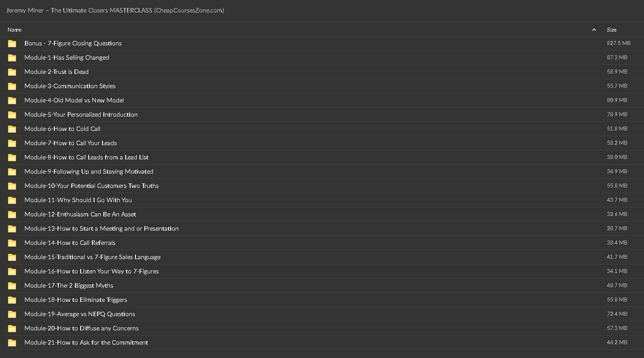This screenshot has width=644, height=358.
Task: Open Module-13-How to Start a Meeting and or Presentation
Action: 102,228
